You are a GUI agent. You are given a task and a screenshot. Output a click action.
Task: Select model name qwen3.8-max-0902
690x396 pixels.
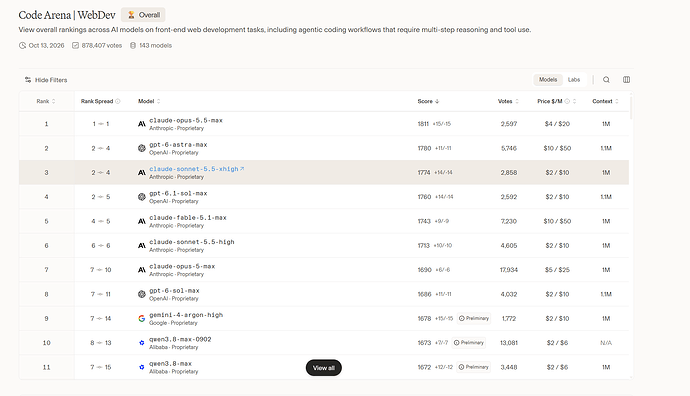(x=180, y=339)
